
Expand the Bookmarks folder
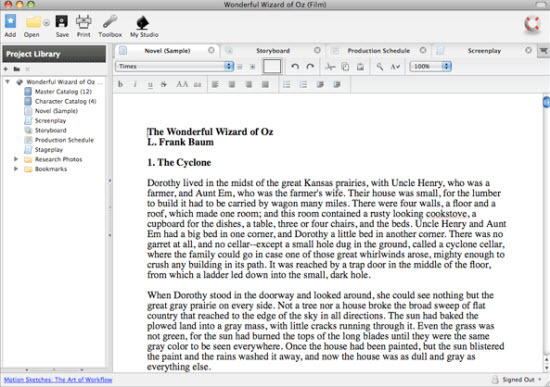click(x=16, y=169)
